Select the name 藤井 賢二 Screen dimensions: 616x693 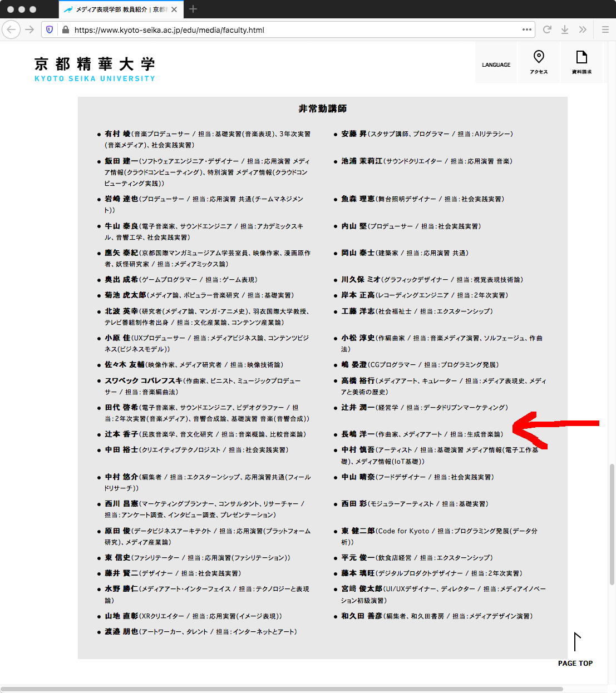[121, 573]
